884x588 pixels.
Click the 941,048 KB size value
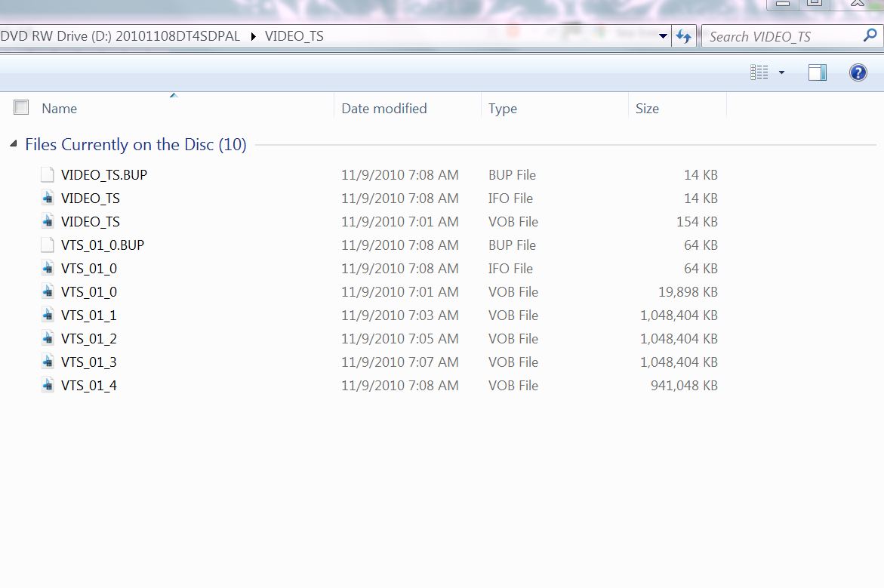(684, 386)
